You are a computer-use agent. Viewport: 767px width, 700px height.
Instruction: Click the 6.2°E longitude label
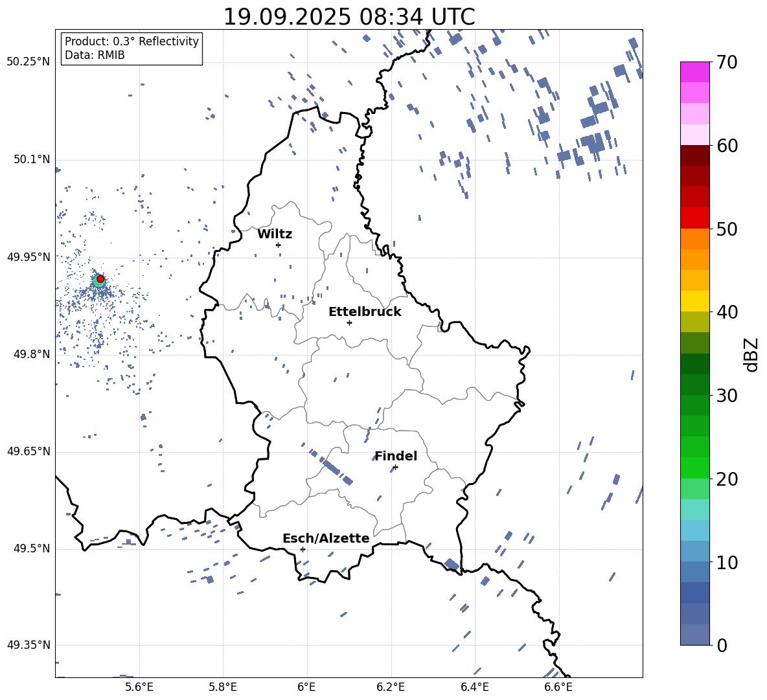[x=391, y=687]
